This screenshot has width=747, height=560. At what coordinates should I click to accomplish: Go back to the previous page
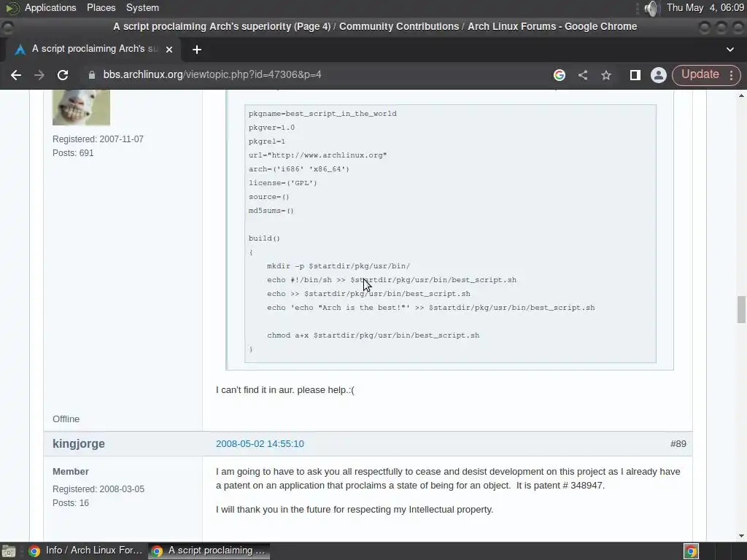click(16, 75)
